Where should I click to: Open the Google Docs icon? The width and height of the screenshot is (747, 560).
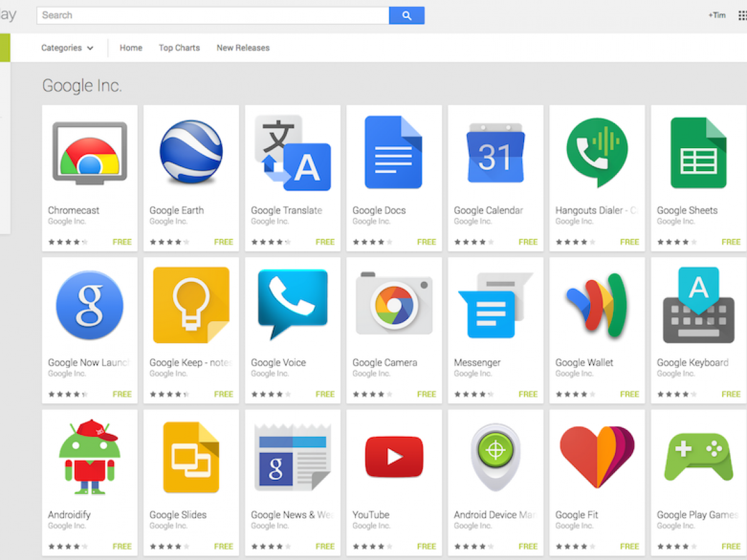tap(394, 152)
